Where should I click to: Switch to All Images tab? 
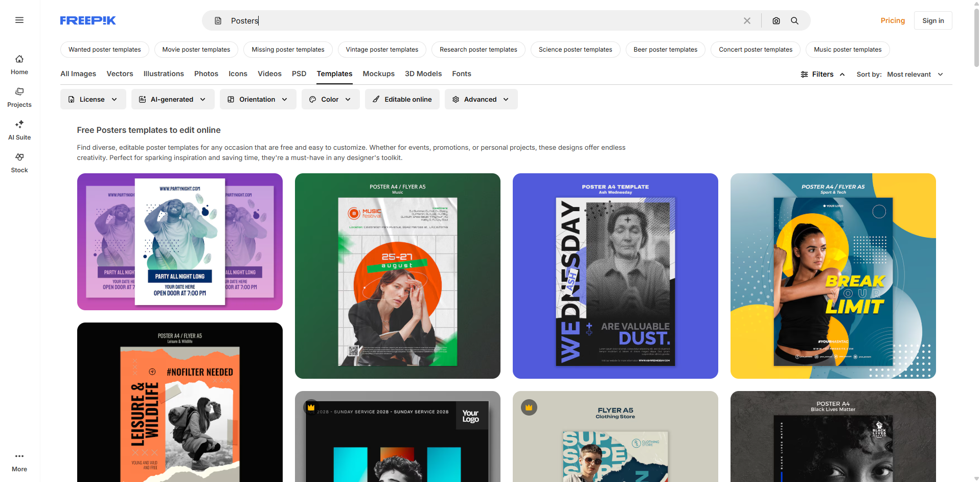78,74
